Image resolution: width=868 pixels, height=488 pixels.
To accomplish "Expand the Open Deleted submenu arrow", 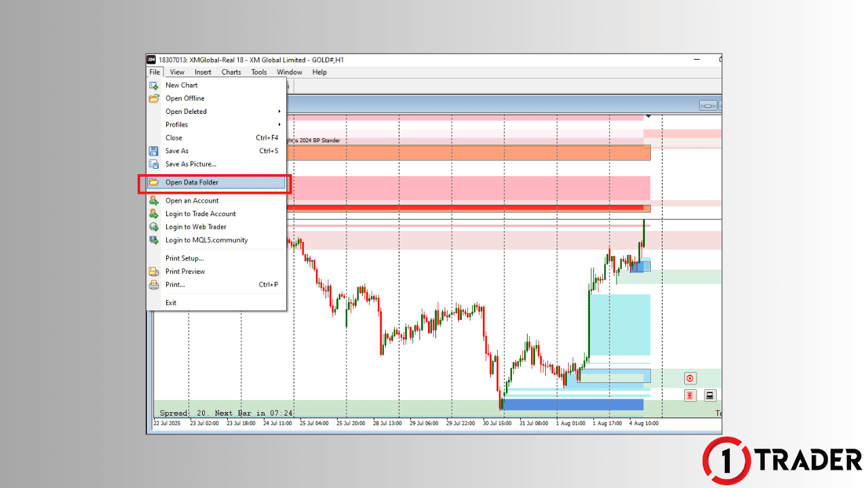I will [x=279, y=112].
